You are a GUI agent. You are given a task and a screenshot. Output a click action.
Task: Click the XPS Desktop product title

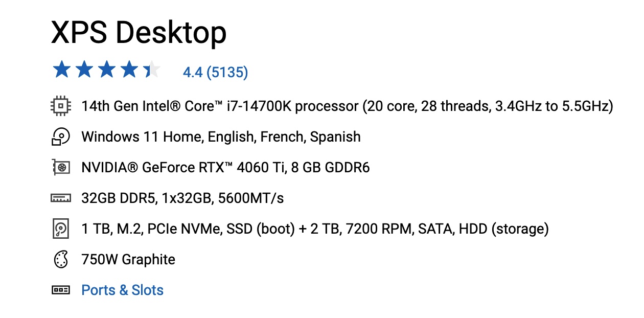pos(139,34)
